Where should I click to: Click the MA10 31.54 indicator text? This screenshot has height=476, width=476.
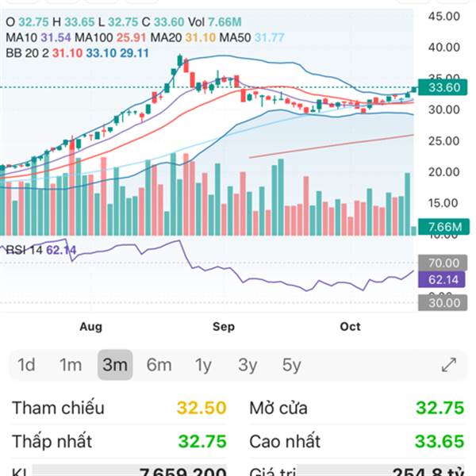(38, 37)
